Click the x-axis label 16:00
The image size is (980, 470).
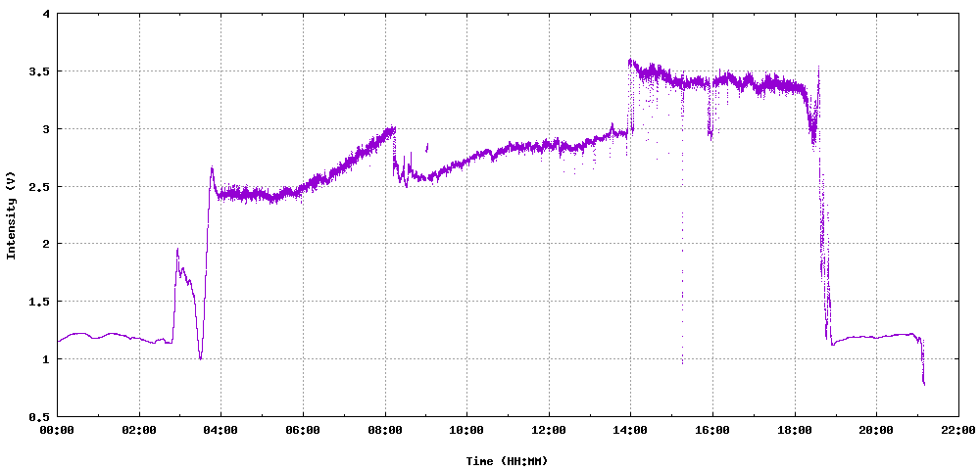[x=712, y=430]
